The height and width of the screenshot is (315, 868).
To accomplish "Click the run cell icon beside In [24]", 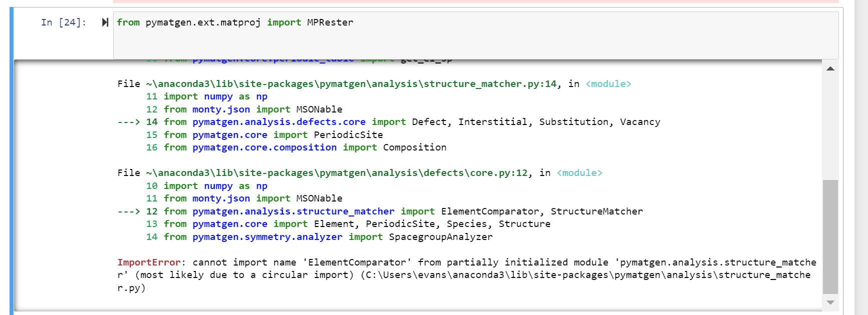I will tap(105, 22).
